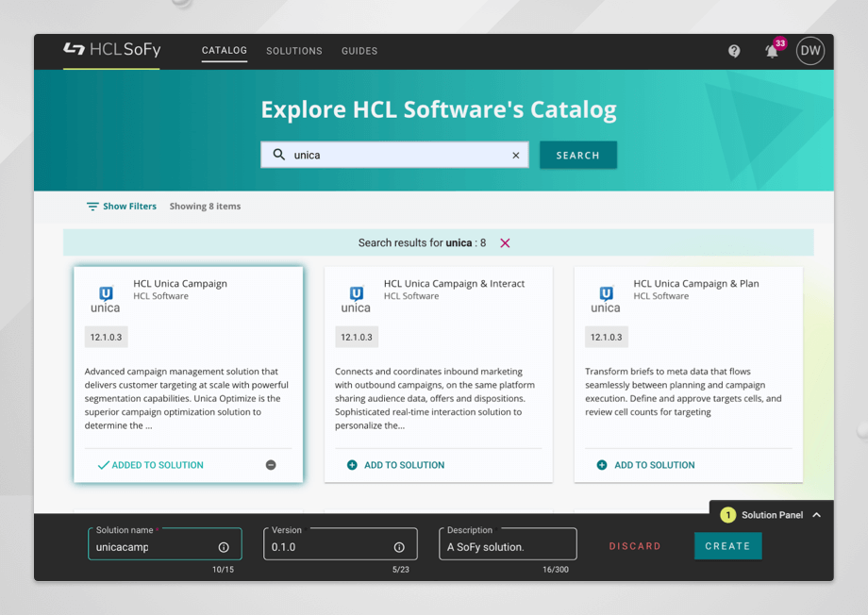868x615 pixels.
Task: Discard the current solution
Action: 634,545
